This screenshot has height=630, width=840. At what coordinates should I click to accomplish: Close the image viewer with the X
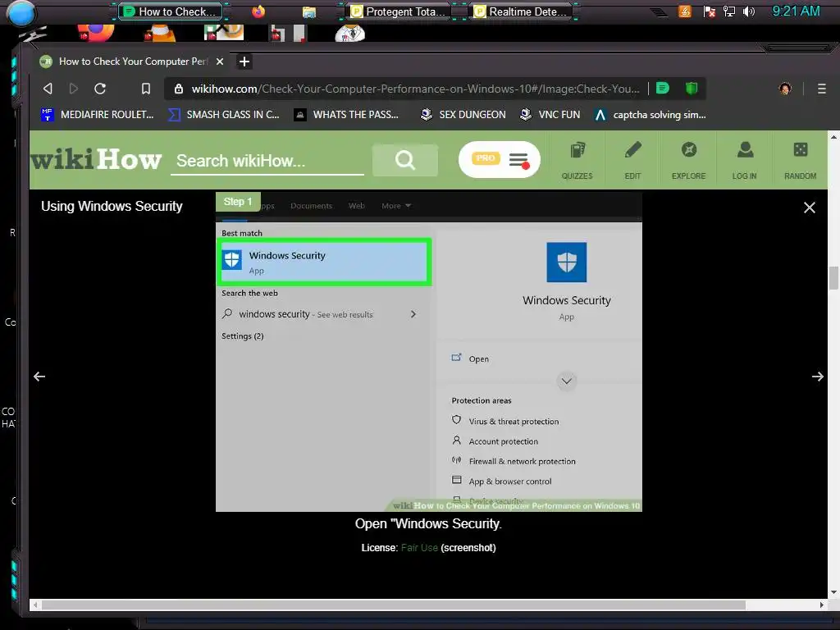pos(810,208)
